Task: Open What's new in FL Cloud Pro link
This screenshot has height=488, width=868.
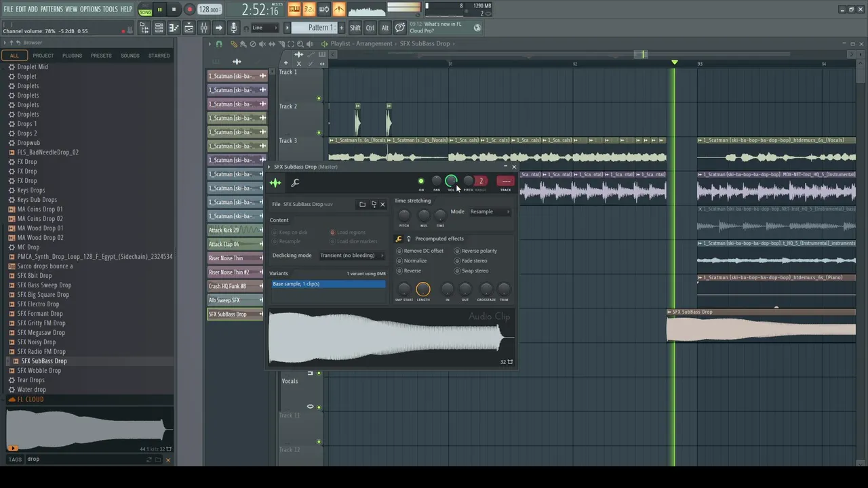Action: [444, 27]
